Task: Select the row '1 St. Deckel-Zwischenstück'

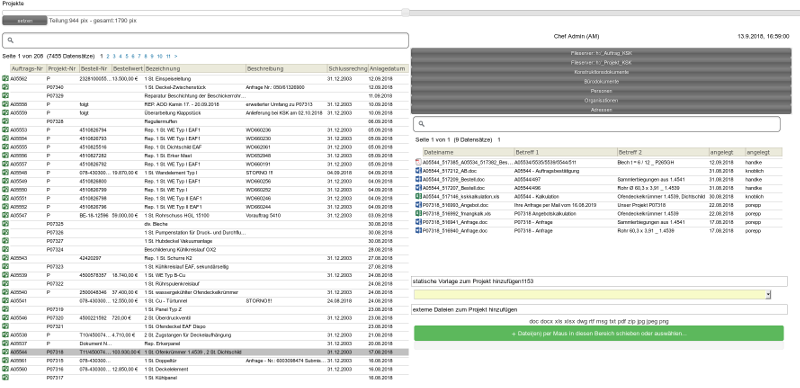Action: tap(205, 87)
